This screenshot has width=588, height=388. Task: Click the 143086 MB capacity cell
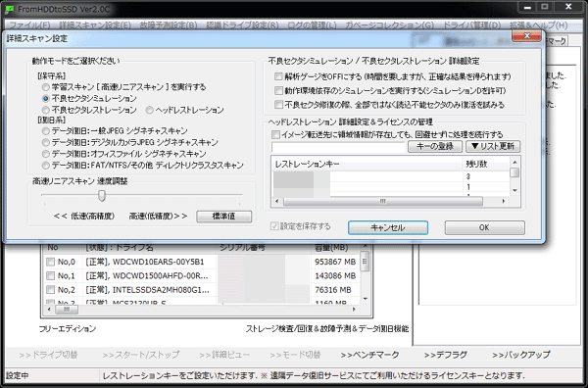point(335,276)
